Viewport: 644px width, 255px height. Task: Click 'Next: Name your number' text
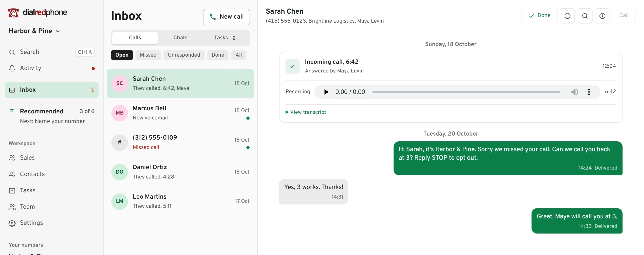point(52,121)
